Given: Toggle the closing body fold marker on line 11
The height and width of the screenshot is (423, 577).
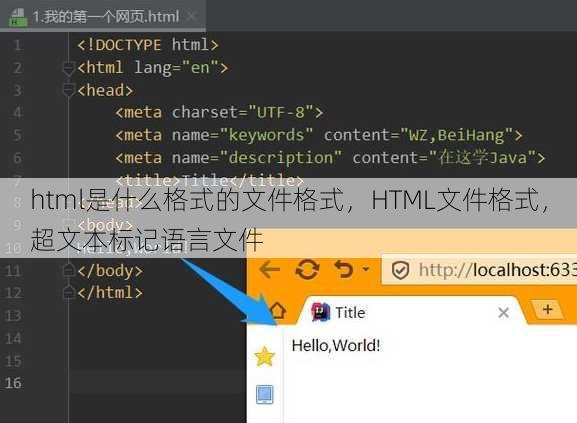Looking at the screenshot, I should [68, 271].
